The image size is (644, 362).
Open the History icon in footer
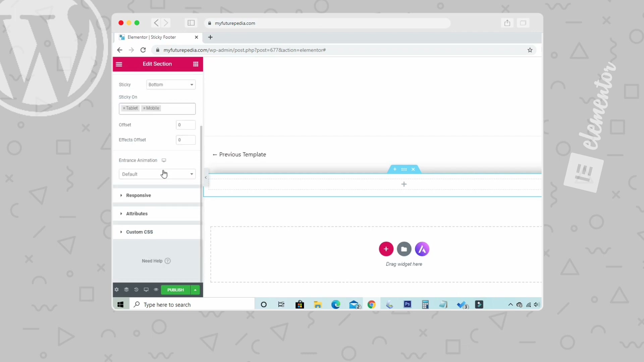[136, 290]
